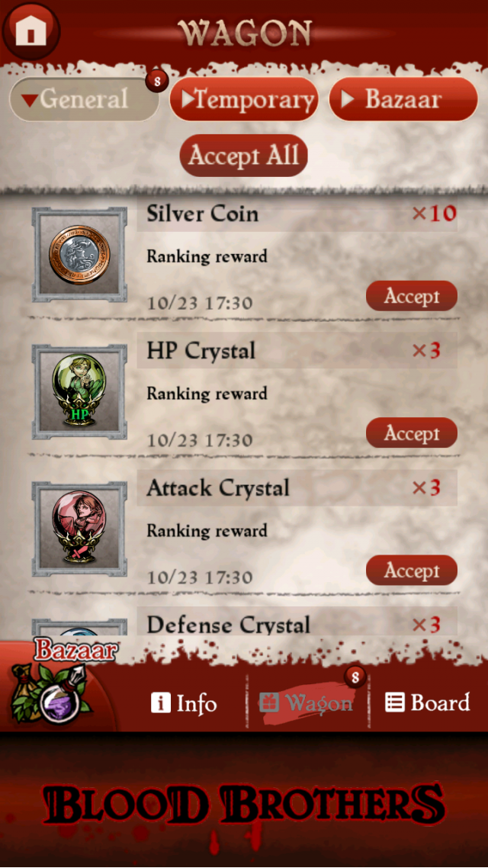
Task: Tap the partially visible Defense Crystal icon
Action: 79,628
